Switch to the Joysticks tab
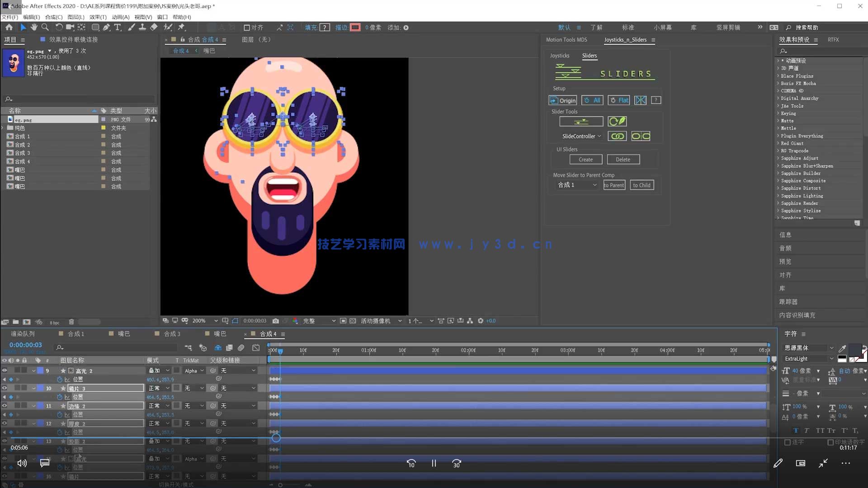The height and width of the screenshot is (488, 868). [559, 56]
